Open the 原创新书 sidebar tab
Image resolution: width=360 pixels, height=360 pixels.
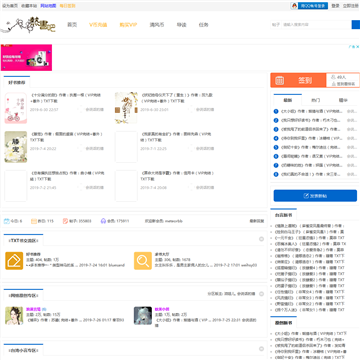(x=283, y=323)
